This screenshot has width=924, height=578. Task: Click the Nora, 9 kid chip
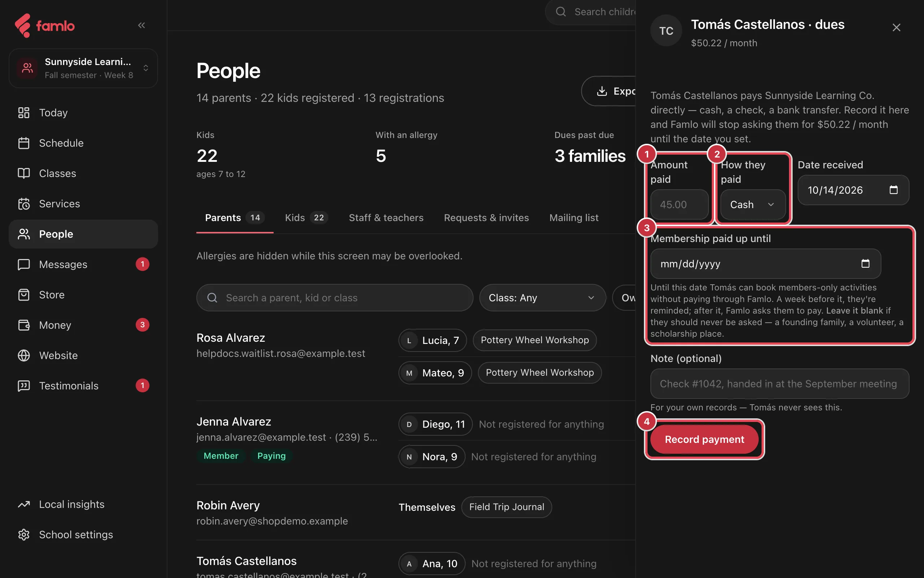(431, 456)
